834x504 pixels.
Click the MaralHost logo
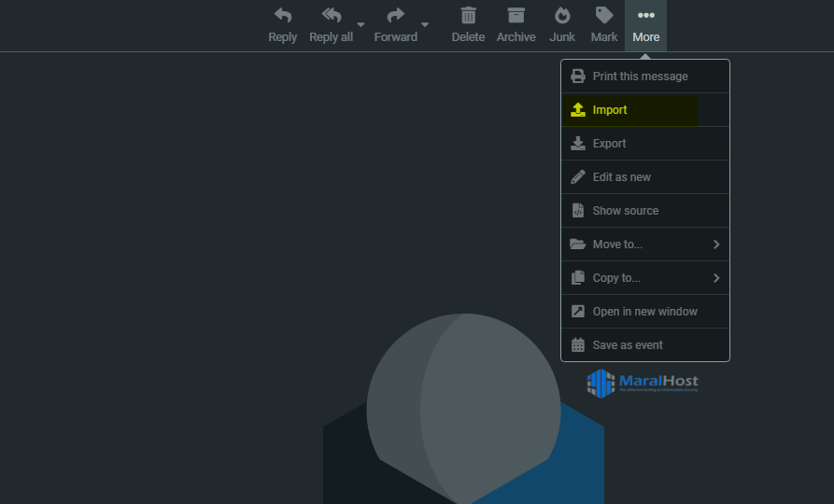643,382
